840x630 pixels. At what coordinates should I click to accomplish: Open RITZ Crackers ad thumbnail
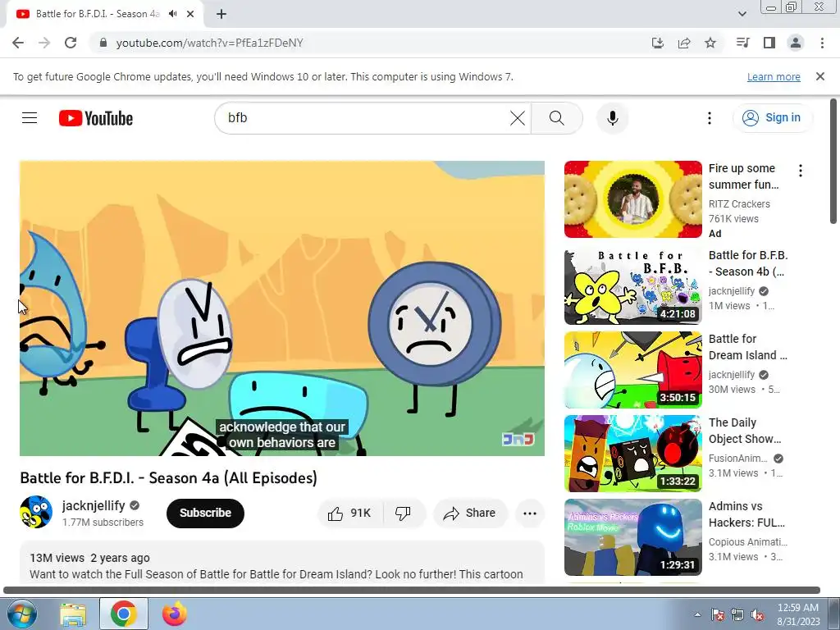click(x=632, y=199)
